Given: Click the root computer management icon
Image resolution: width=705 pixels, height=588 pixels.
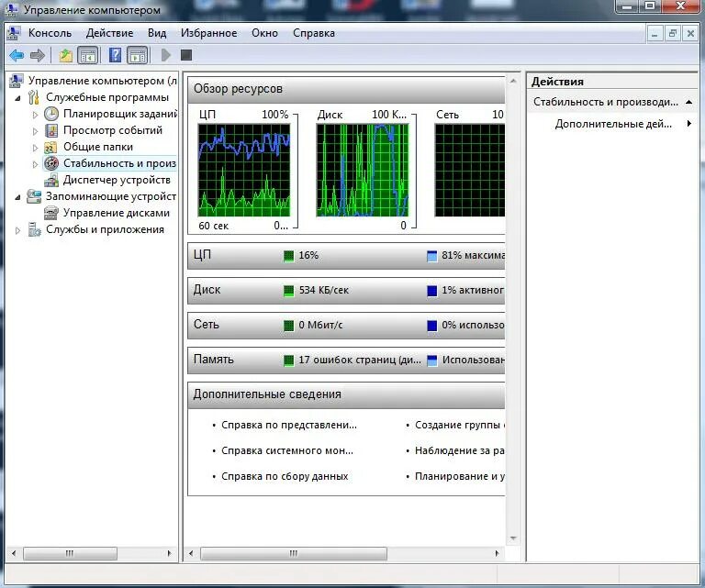Looking at the screenshot, I should point(17,81).
